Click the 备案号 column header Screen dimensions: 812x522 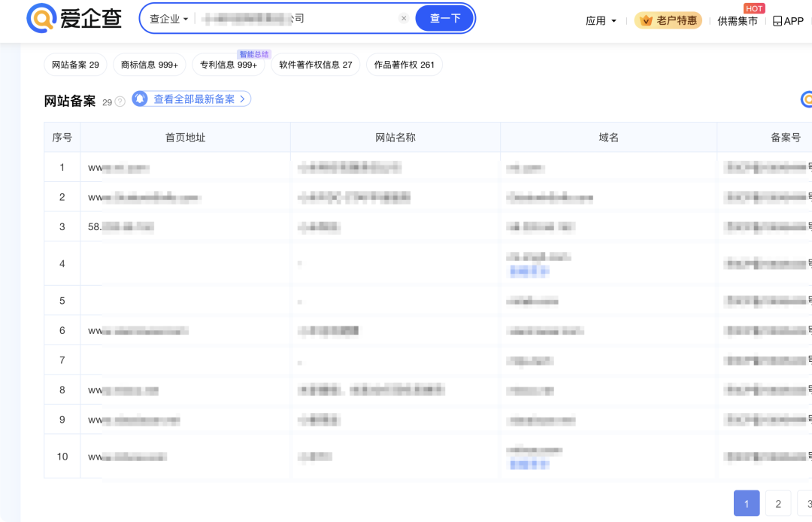tap(786, 137)
